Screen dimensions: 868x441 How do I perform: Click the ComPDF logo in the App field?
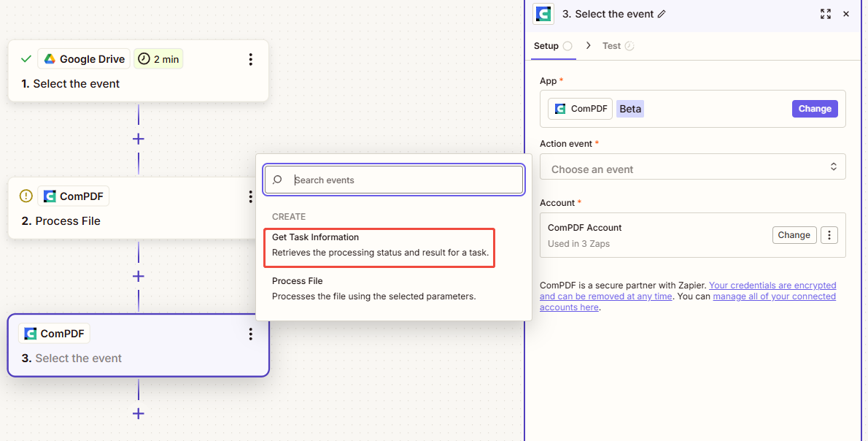(x=559, y=108)
